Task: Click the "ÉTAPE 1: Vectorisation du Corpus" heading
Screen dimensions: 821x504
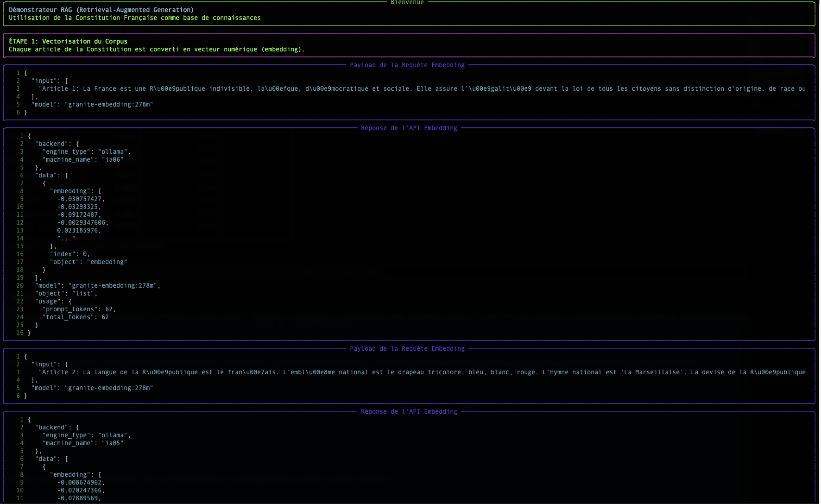Action: tap(68, 41)
